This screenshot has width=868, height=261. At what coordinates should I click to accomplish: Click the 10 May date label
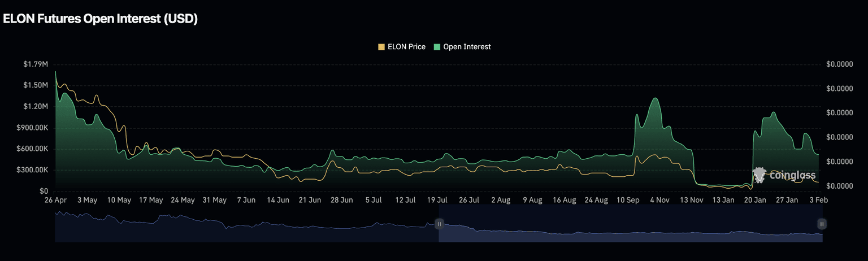click(x=119, y=200)
